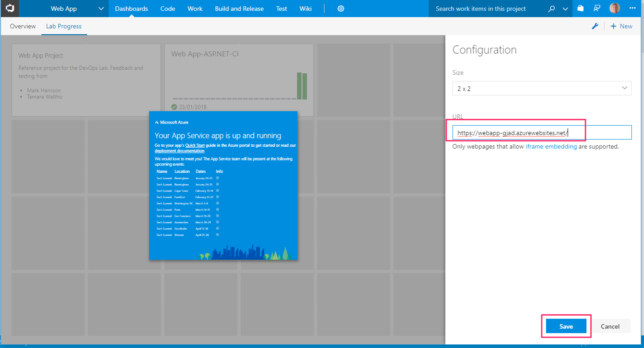Click the New dashboard button
The width and height of the screenshot is (644, 348).
[x=621, y=26]
